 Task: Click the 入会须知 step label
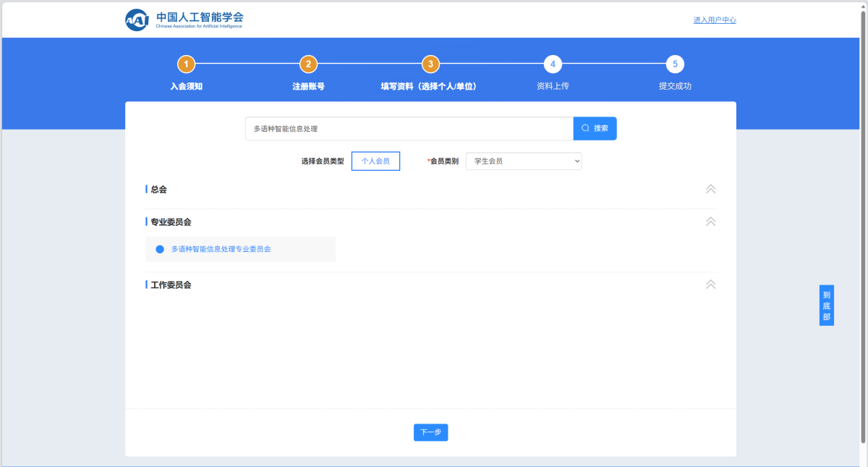click(186, 86)
